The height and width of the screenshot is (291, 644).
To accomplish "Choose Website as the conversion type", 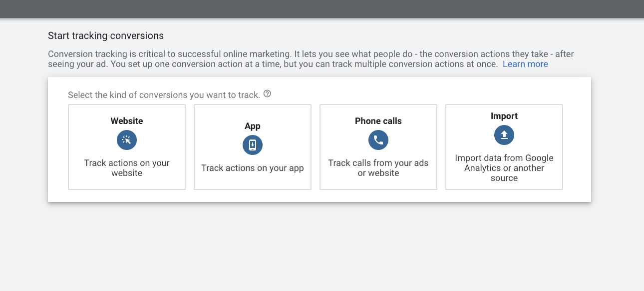I will 127,146.
